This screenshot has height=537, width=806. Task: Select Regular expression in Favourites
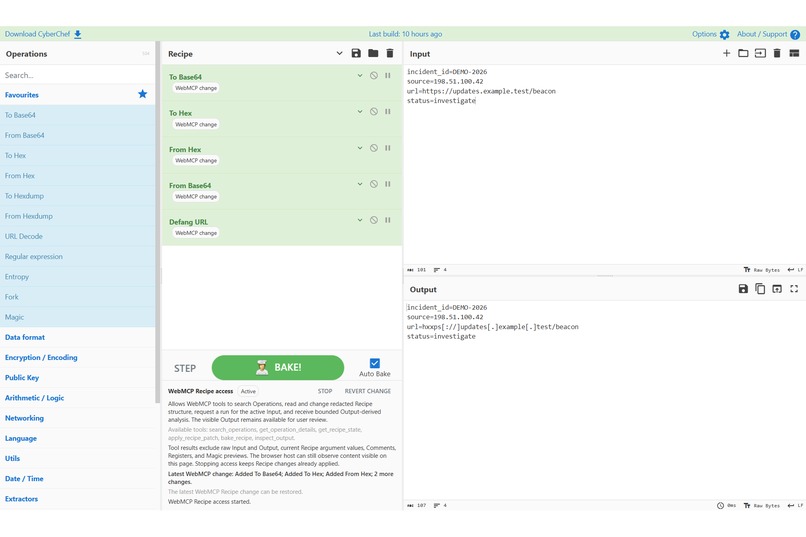tap(77, 256)
